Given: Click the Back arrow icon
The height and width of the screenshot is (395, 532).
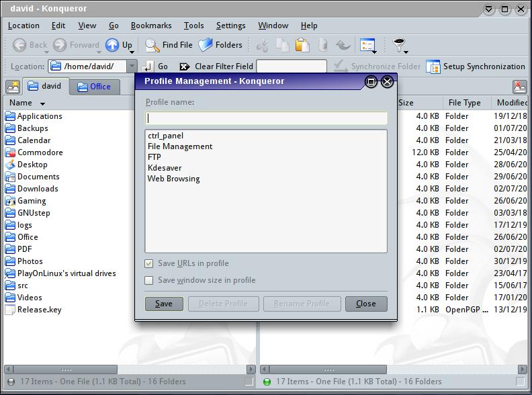Looking at the screenshot, I should click(19, 45).
